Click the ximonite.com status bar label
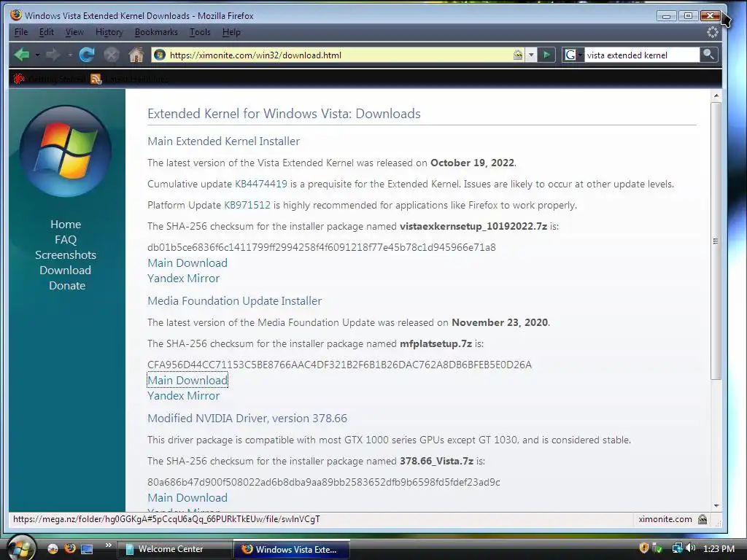The width and height of the screenshot is (747, 560). pyautogui.click(x=665, y=519)
